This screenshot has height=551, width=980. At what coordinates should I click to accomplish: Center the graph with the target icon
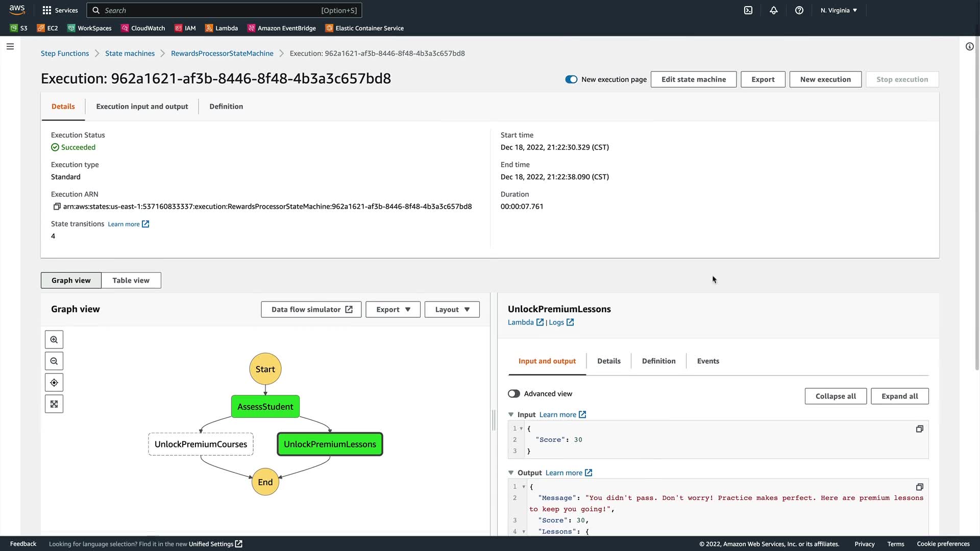click(x=54, y=383)
